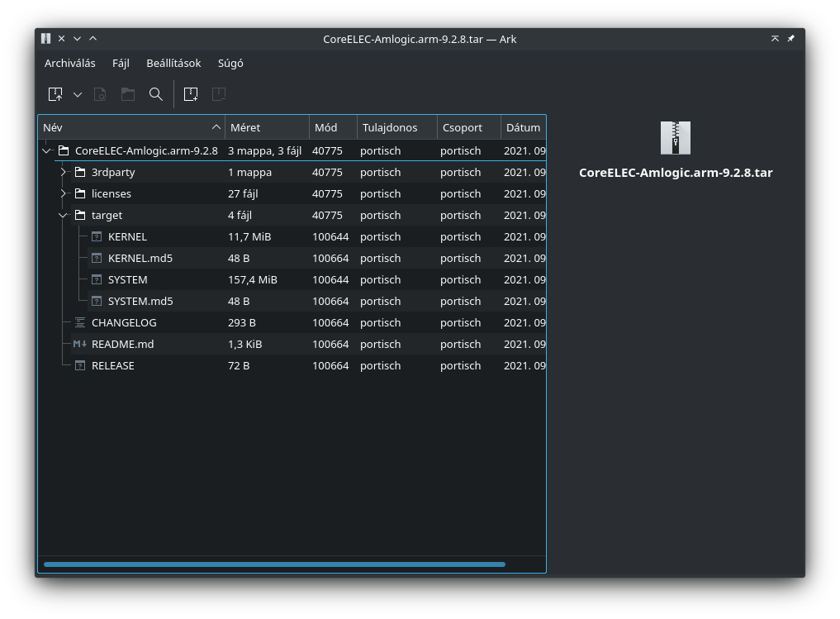Select the README.md file name
Screen dimensions: 840x619
123,344
